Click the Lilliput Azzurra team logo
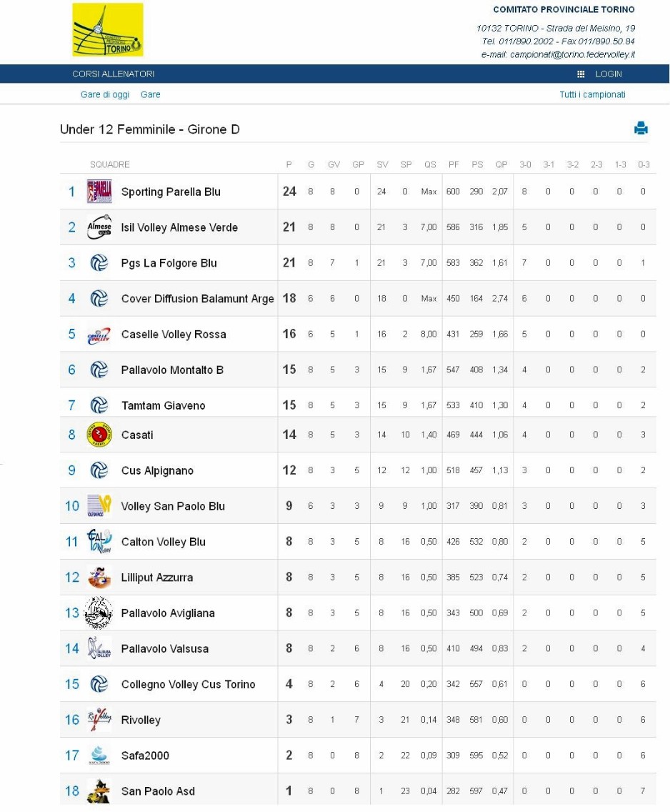Screen dimensions: 670x812 click(x=99, y=577)
